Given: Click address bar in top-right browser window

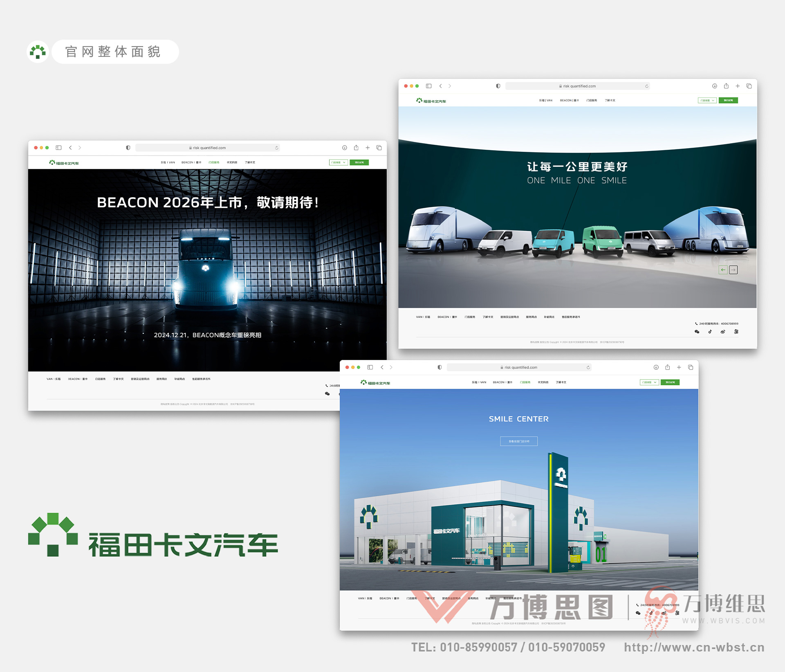Looking at the screenshot, I should pos(577,86).
